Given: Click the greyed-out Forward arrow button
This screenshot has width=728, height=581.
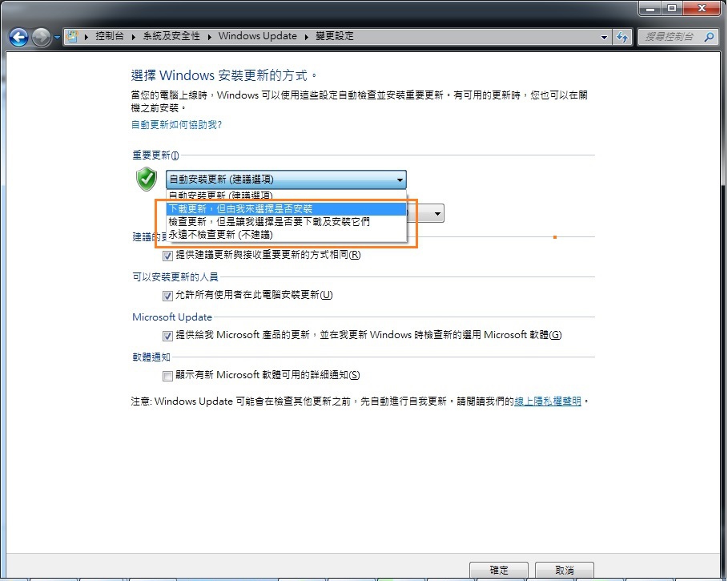Looking at the screenshot, I should (x=41, y=37).
